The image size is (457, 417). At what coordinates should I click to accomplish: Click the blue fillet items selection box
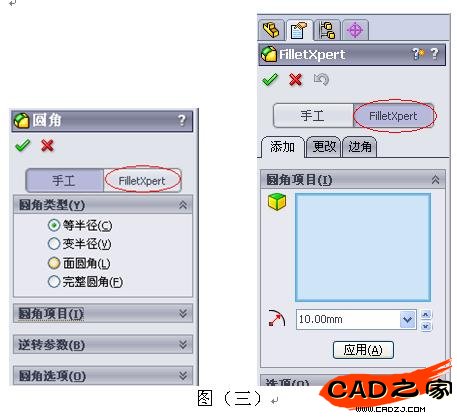pos(363,248)
